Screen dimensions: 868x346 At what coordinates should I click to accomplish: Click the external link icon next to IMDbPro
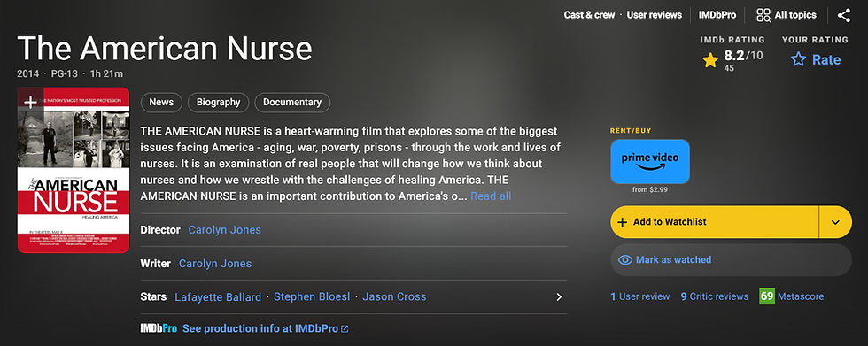(345, 329)
